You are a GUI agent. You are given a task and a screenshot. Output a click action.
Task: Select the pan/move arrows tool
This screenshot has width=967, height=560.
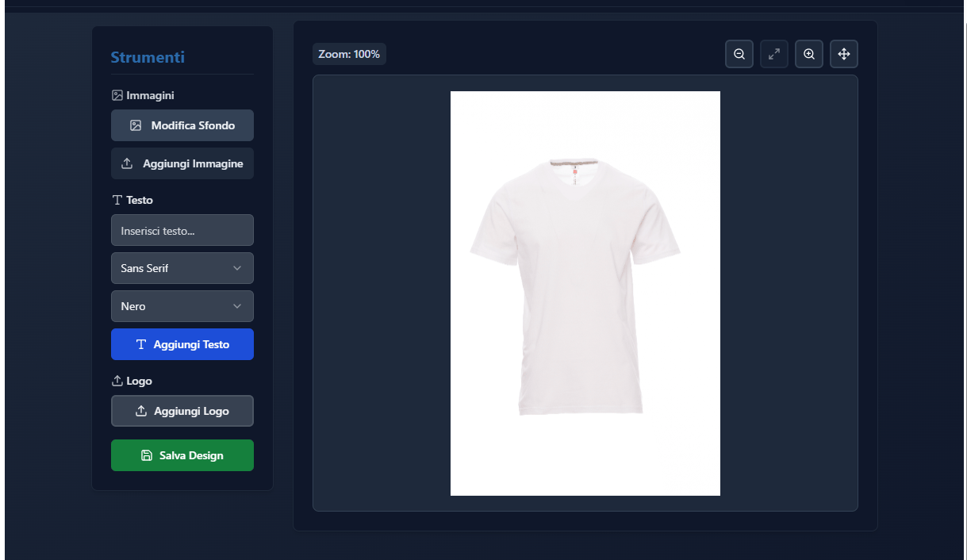pyautogui.click(x=844, y=54)
